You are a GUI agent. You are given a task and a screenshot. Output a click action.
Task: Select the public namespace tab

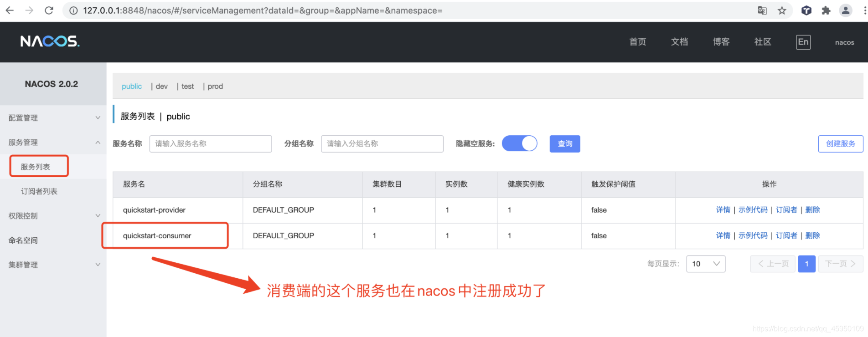point(132,86)
